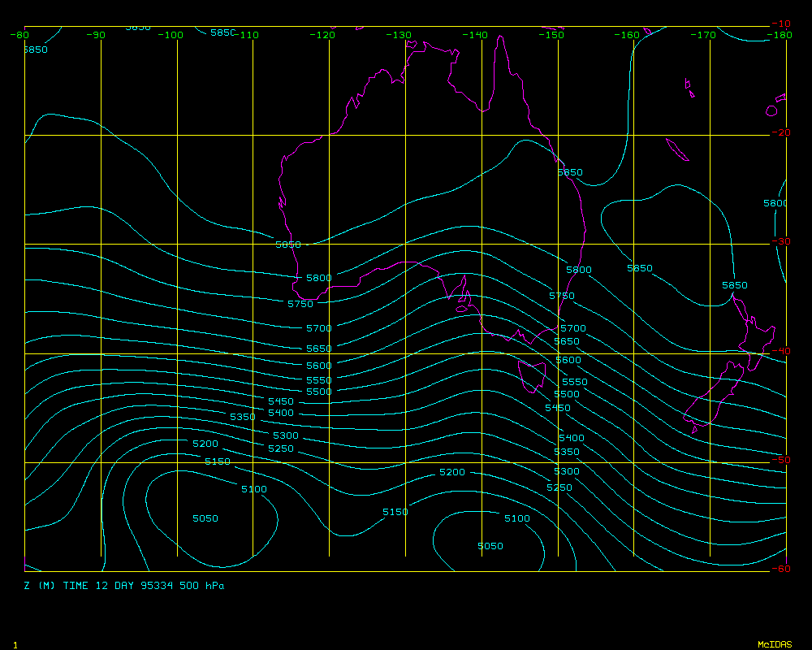The width and height of the screenshot is (812, 650).
Task: Click 5050 label below the -140 meridian
Action: point(490,546)
